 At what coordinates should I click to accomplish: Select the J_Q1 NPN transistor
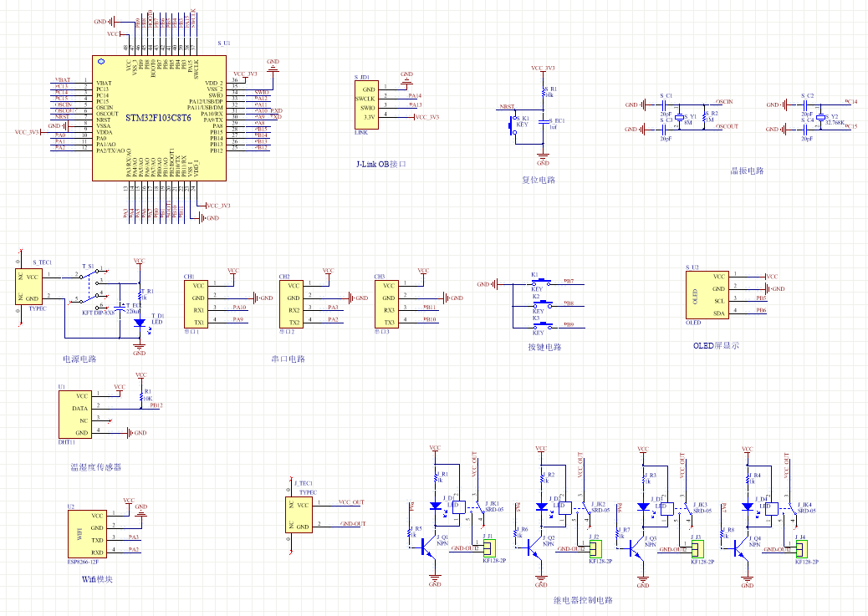coord(430,547)
